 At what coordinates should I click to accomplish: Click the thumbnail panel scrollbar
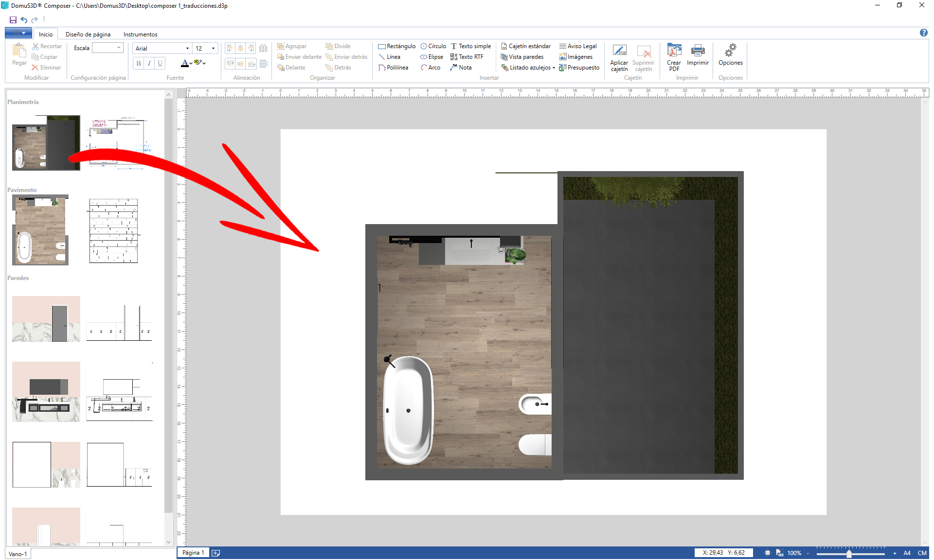point(168,306)
